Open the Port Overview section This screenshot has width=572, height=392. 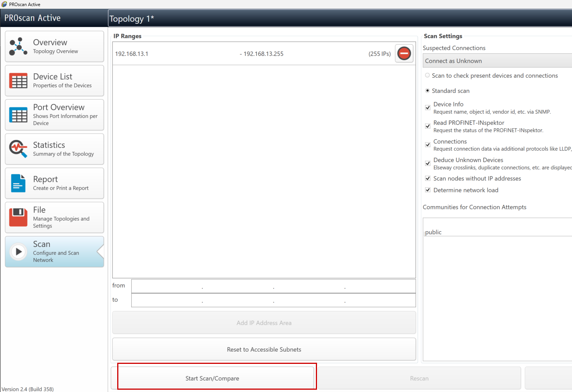pyautogui.click(x=54, y=115)
